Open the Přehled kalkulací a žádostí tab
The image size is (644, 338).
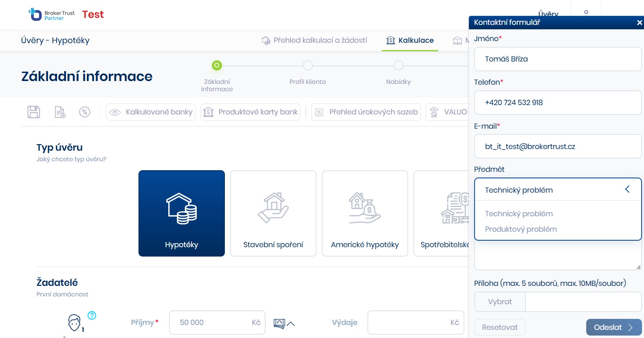point(314,40)
